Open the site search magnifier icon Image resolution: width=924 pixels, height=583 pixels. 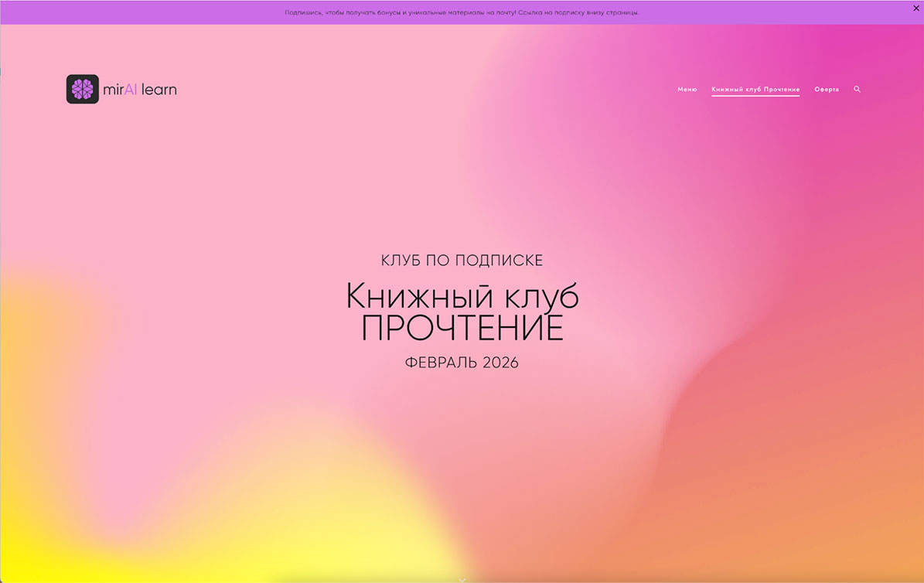(x=857, y=90)
